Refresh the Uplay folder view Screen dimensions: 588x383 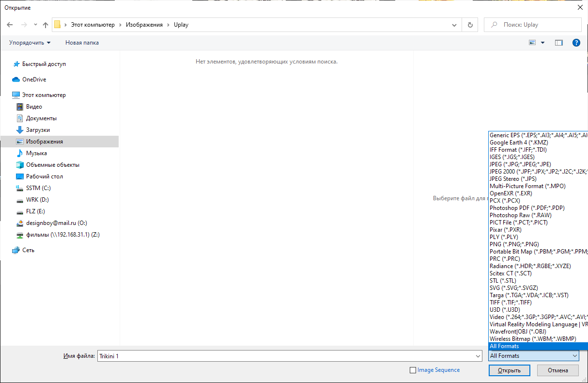coord(470,25)
